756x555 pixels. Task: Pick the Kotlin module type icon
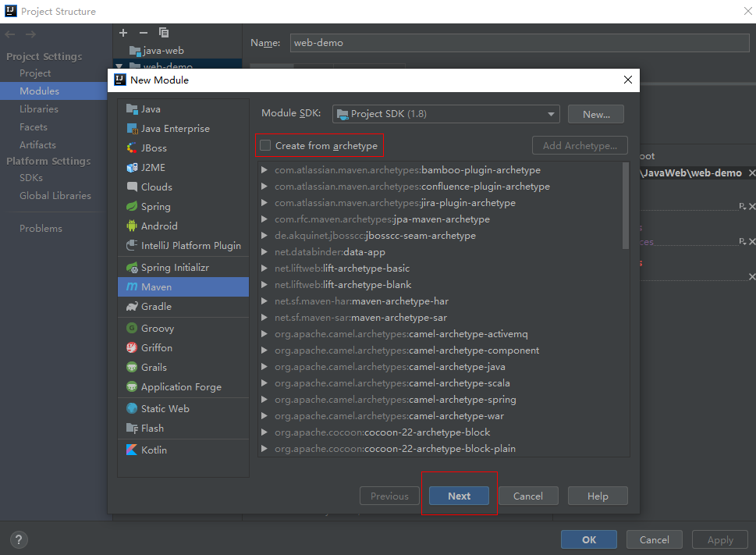point(132,450)
